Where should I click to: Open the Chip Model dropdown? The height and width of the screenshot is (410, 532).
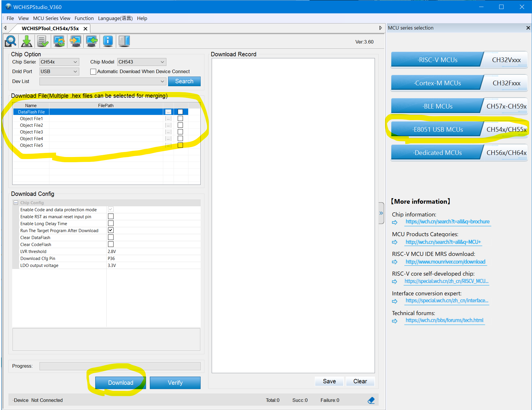(142, 62)
